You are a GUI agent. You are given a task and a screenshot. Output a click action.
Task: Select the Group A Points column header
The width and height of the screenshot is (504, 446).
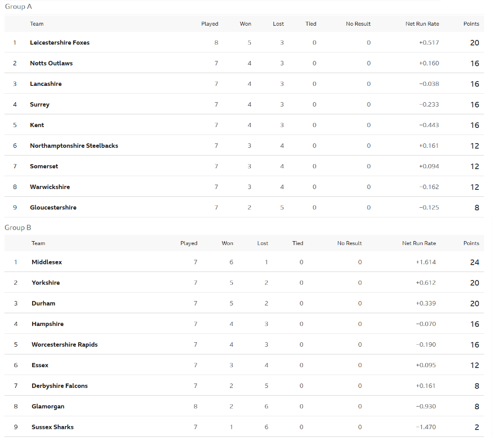click(471, 24)
